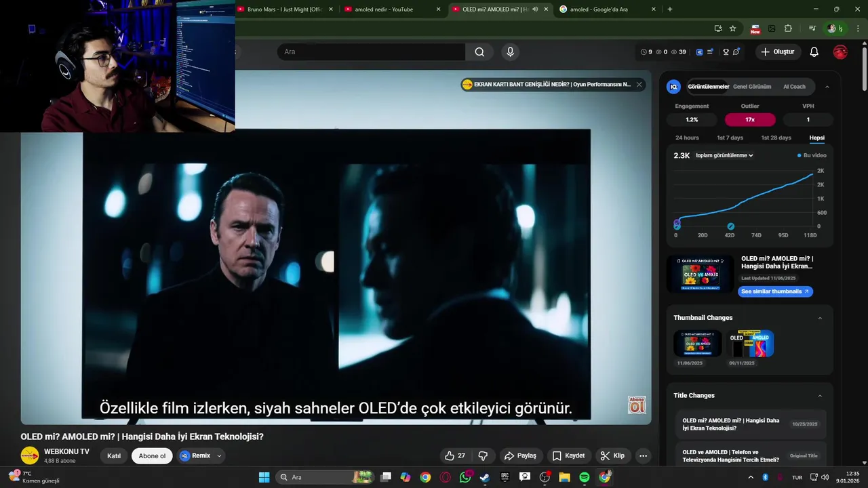This screenshot has width=868, height=488.
Task: Select the 1st 28 days range
Action: click(776, 138)
